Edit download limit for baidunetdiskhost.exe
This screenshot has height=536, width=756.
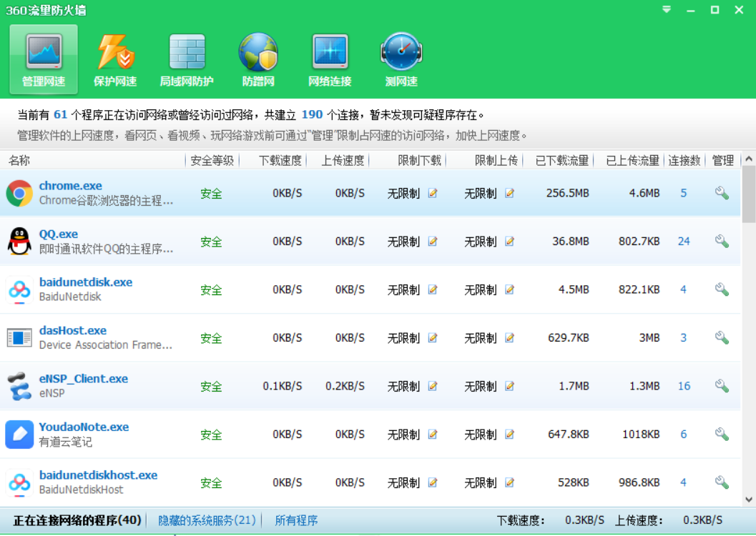[433, 482]
